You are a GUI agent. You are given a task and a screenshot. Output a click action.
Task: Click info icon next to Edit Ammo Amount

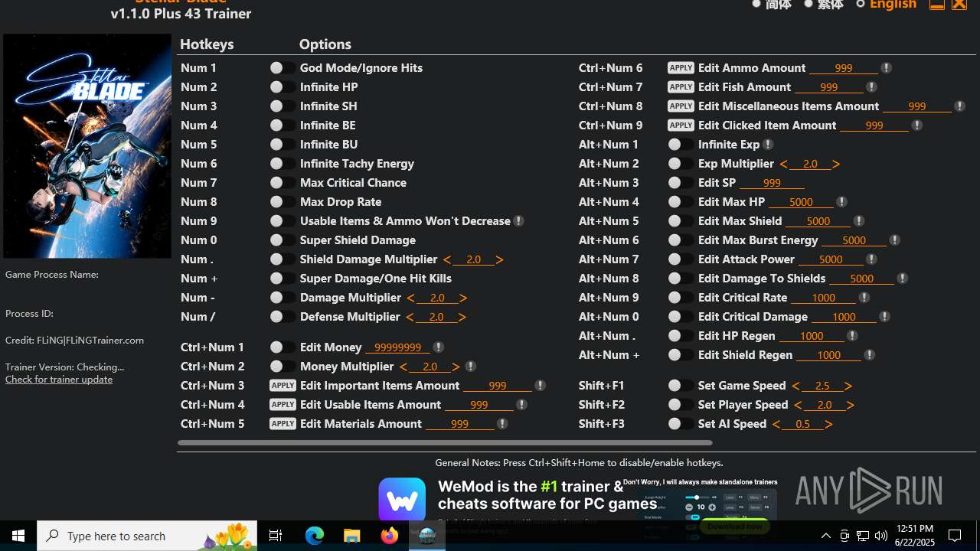[886, 68]
